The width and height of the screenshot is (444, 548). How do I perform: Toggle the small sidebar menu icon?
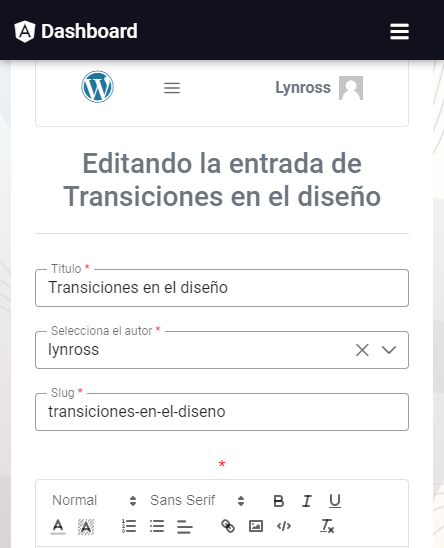click(172, 88)
